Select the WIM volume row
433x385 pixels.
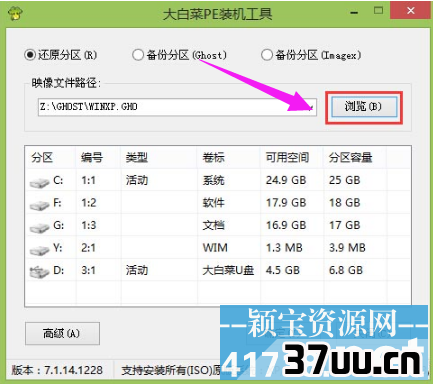tap(218, 248)
